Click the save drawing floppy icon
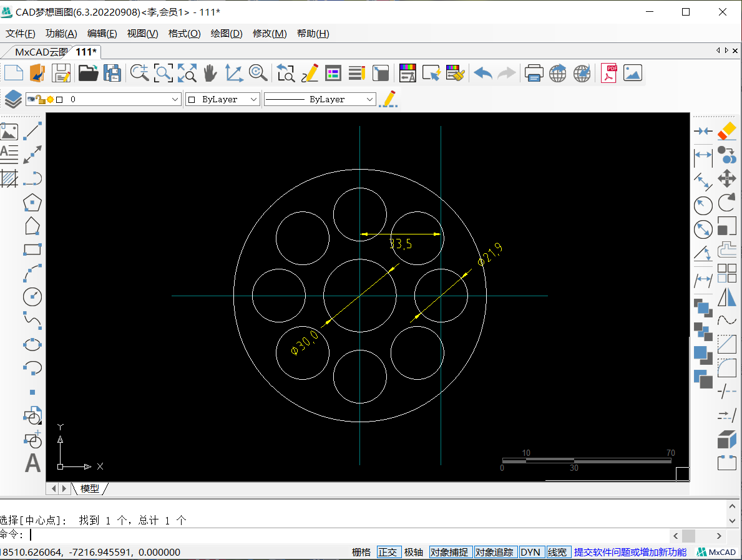The width and height of the screenshot is (742, 560). pyautogui.click(x=61, y=74)
